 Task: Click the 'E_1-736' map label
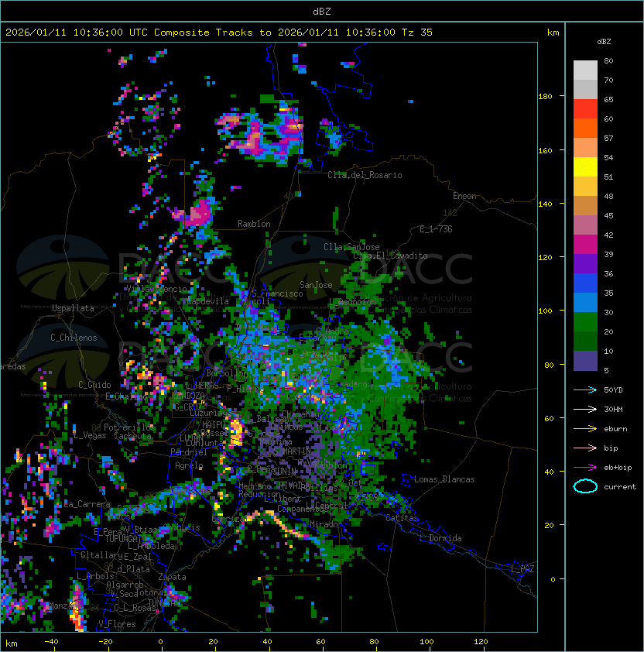pos(436,229)
